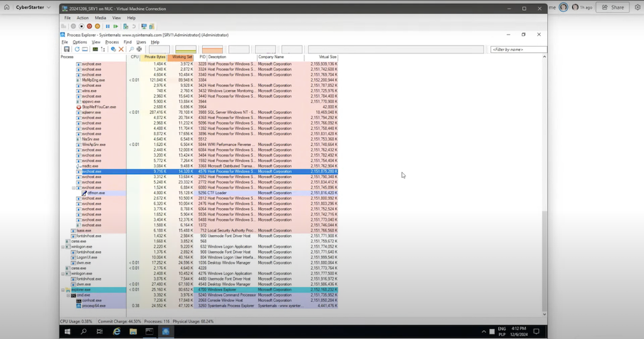Collapse the cmd.exe child process node
Screen dimensions: 644x339
pyautogui.click(x=68, y=295)
